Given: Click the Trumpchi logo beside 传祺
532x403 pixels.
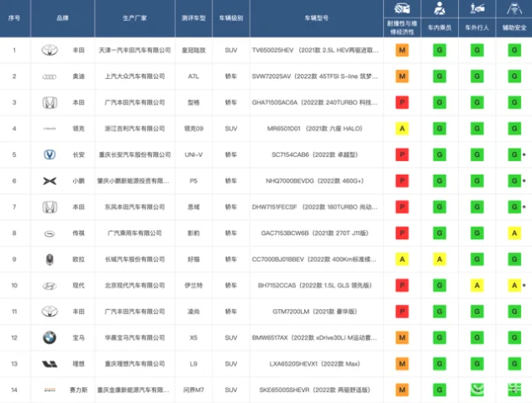Looking at the screenshot, I should coord(50,233).
